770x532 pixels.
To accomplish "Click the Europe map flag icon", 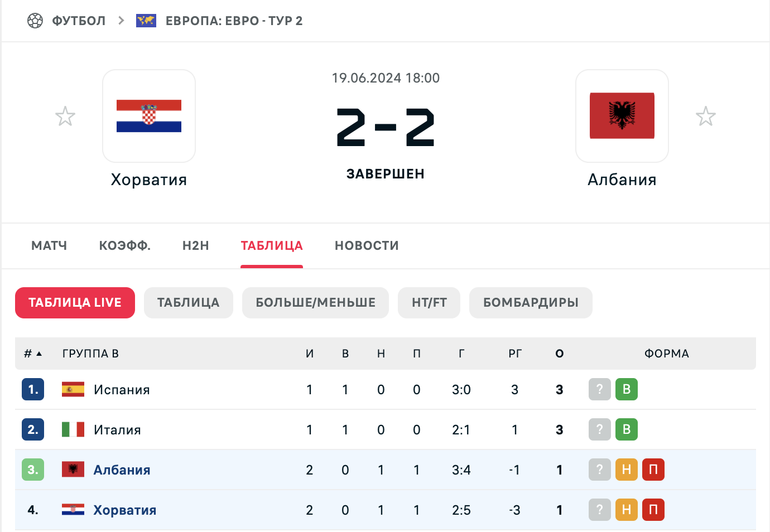I will click(x=146, y=21).
